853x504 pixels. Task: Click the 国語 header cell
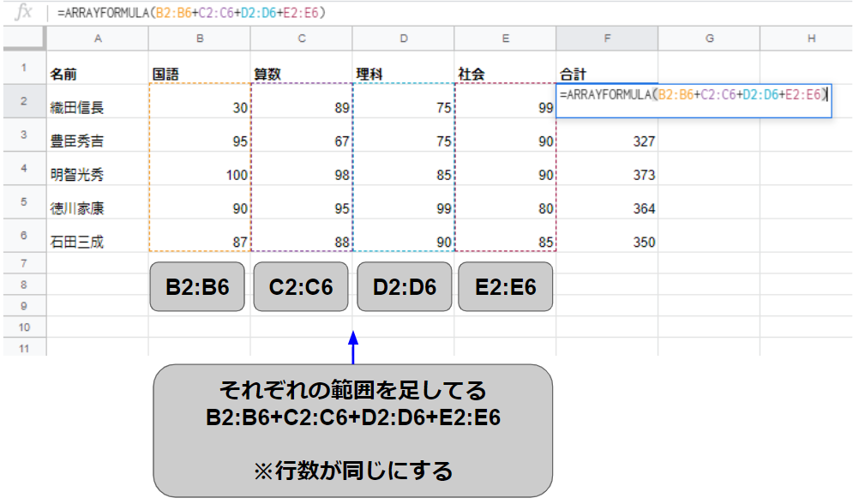[200, 68]
